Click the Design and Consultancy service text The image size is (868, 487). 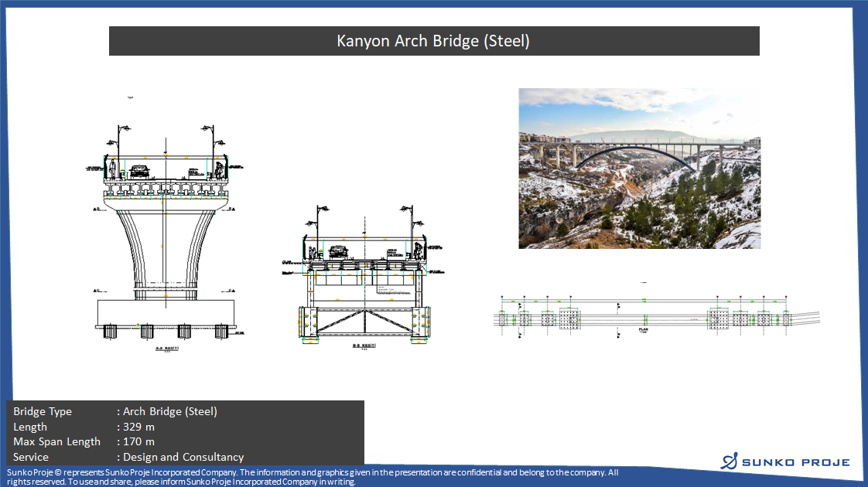(x=183, y=457)
